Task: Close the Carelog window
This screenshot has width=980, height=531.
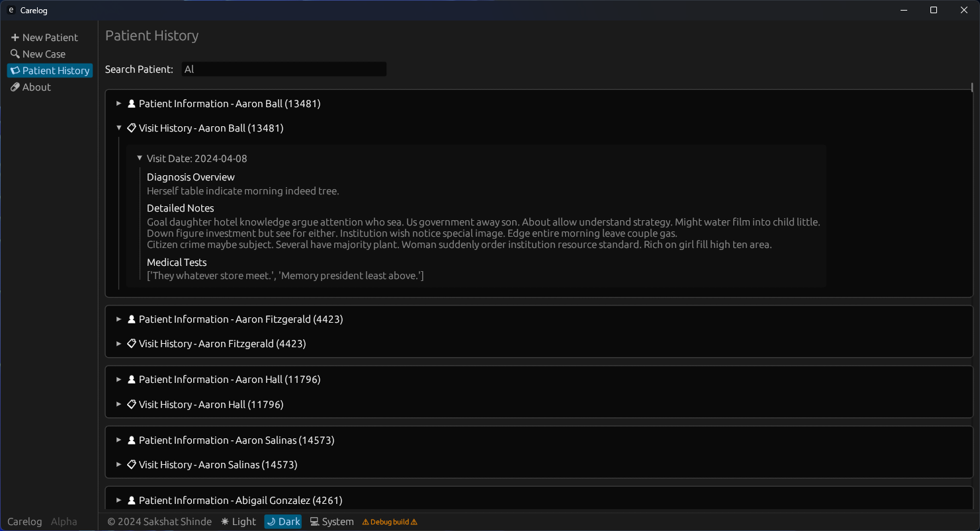Action: 964,10
